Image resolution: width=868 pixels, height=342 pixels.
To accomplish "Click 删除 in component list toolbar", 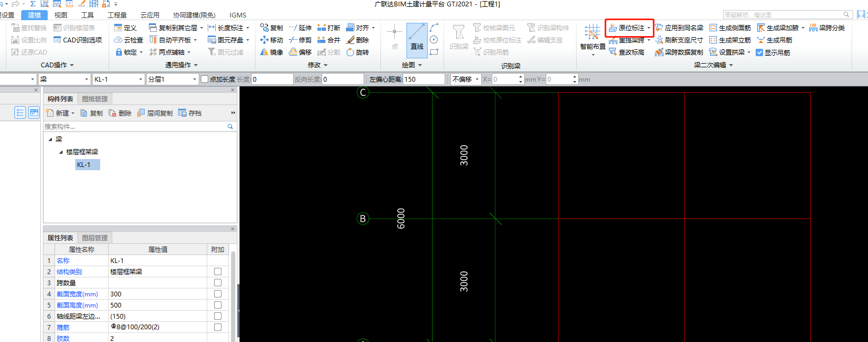I will pyautogui.click(x=120, y=113).
